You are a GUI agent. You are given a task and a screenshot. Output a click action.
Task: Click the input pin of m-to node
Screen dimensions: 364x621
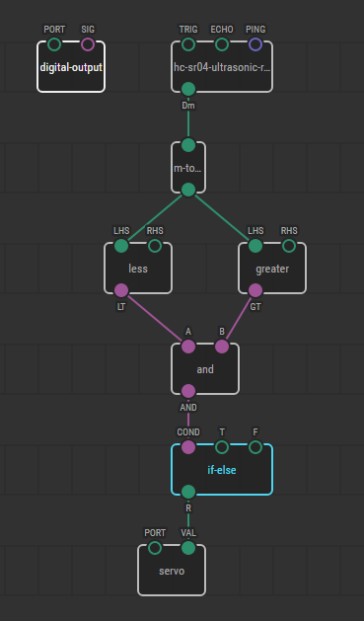[188, 145]
